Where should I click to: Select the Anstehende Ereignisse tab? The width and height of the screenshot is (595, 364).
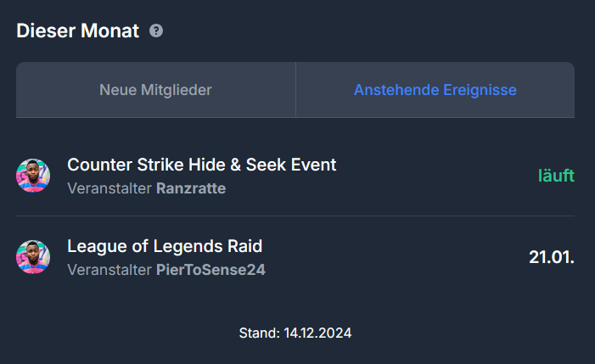coord(435,90)
